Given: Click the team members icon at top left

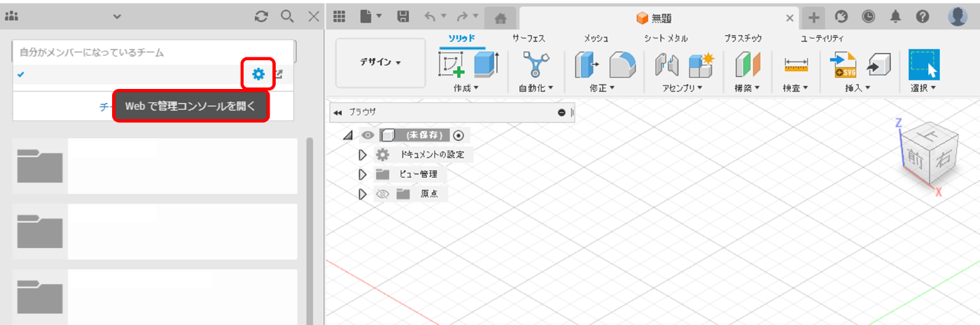Looking at the screenshot, I should [x=11, y=16].
